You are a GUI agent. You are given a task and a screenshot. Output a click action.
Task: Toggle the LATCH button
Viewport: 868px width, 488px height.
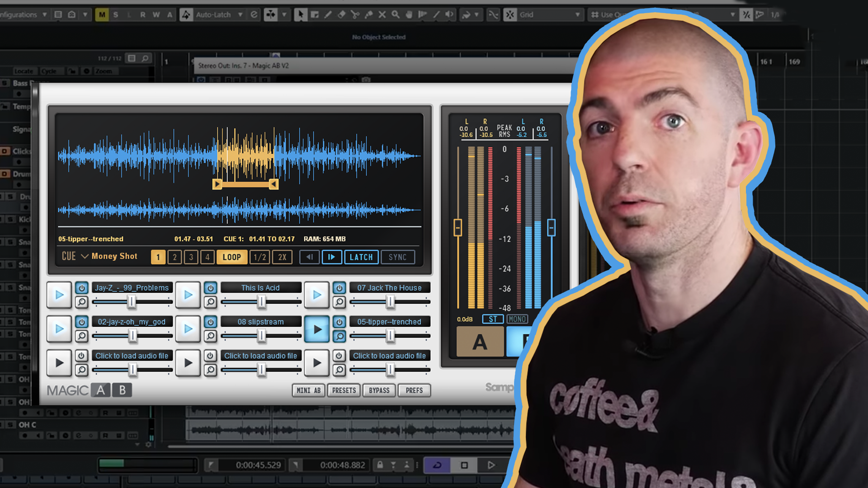361,257
